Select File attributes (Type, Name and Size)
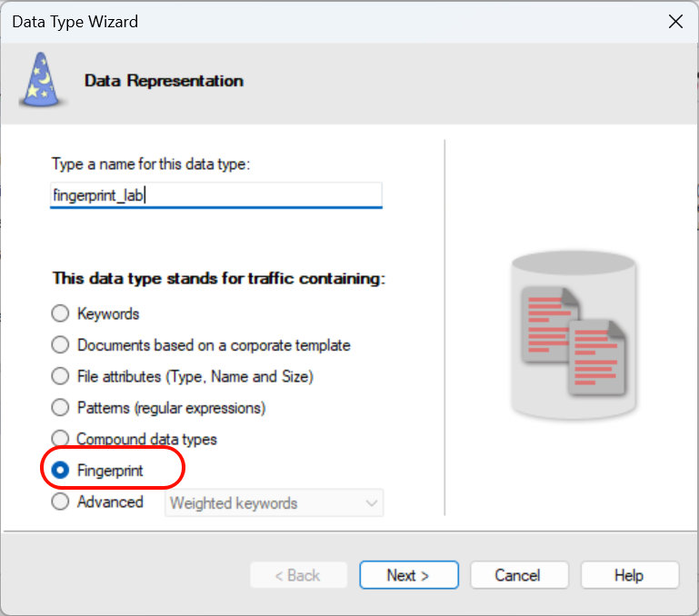699x616 pixels. [x=60, y=376]
